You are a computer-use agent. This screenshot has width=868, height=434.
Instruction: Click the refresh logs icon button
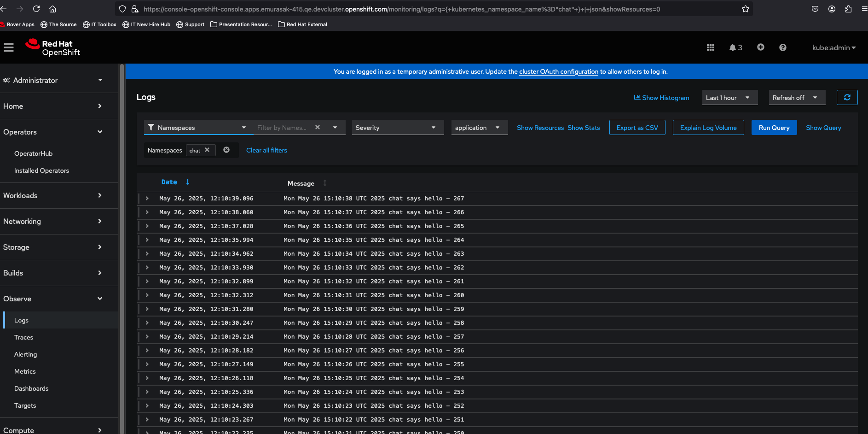click(x=847, y=97)
